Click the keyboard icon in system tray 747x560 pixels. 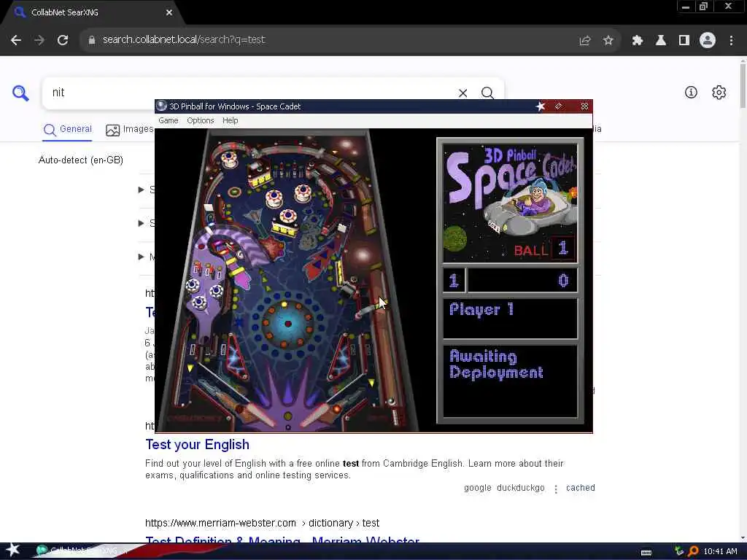(x=646, y=553)
